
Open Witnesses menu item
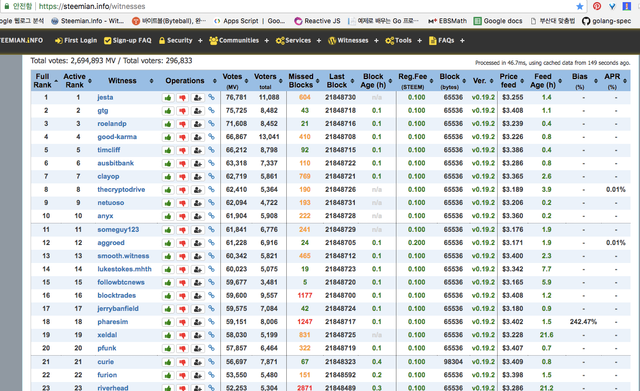tap(348, 40)
